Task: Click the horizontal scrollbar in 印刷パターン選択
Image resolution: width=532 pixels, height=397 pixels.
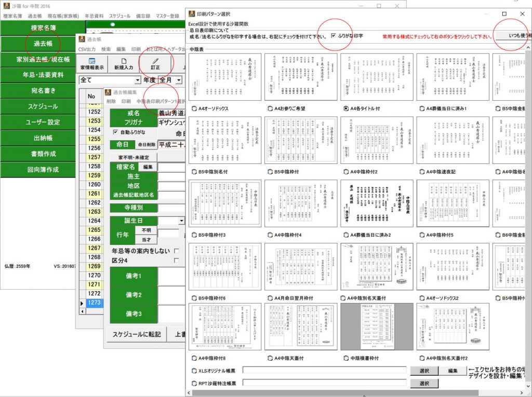Action: tap(335, 393)
